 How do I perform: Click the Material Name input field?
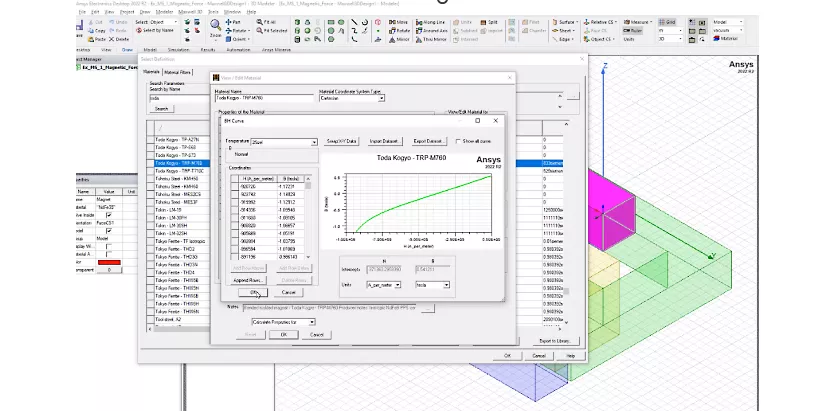tap(265, 98)
